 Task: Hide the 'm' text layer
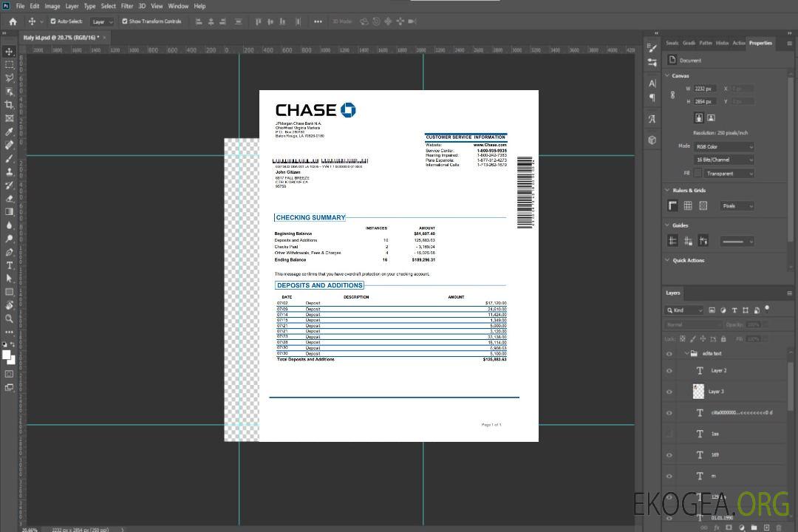pos(669,477)
